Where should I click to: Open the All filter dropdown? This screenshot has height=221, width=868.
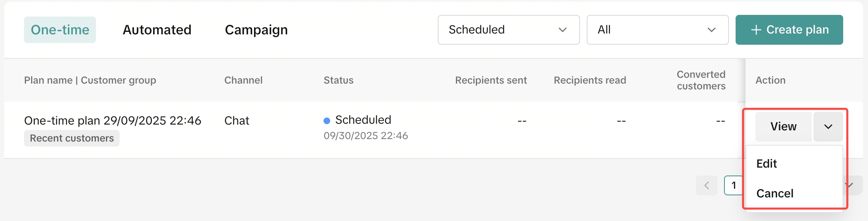point(657,30)
